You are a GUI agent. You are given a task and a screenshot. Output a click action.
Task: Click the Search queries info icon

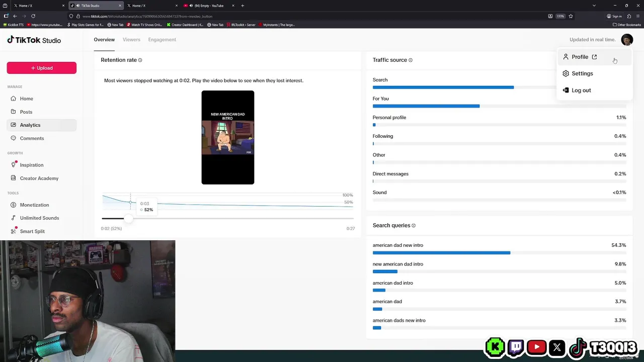click(414, 226)
